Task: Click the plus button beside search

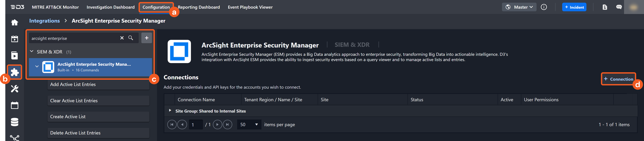Action: pyautogui.click(x=147, y=38)
